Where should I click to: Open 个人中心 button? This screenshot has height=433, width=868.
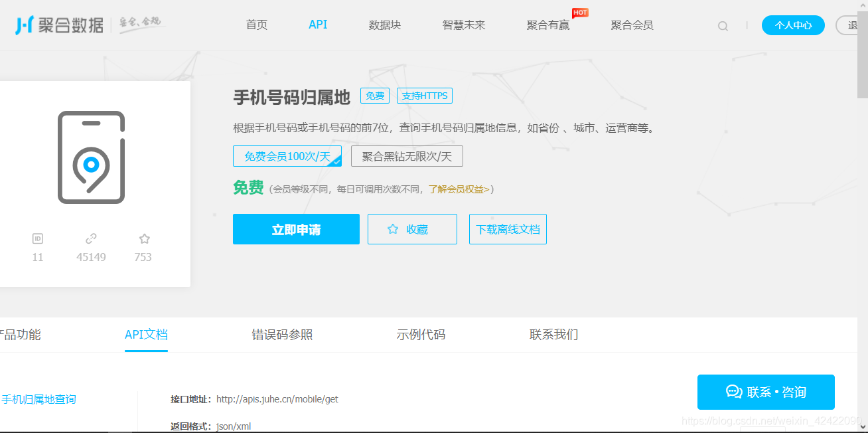[x=793, y=25]
